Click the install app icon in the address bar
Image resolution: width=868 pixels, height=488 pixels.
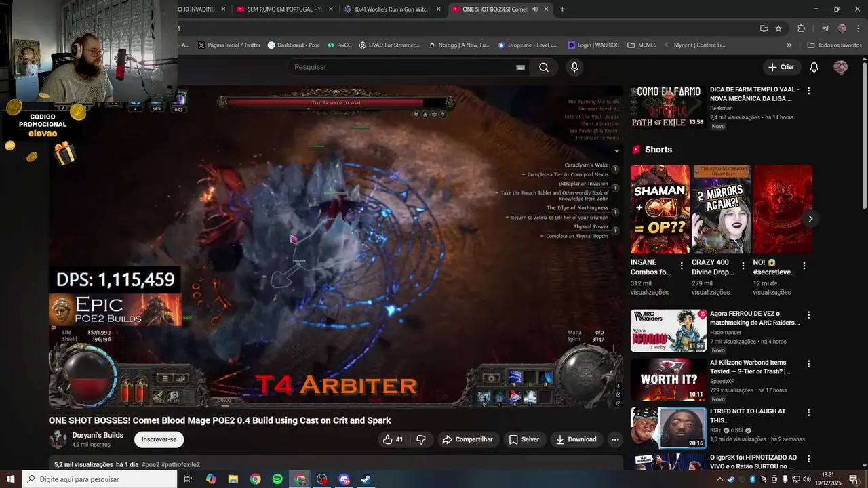click(x=764, y=28)
